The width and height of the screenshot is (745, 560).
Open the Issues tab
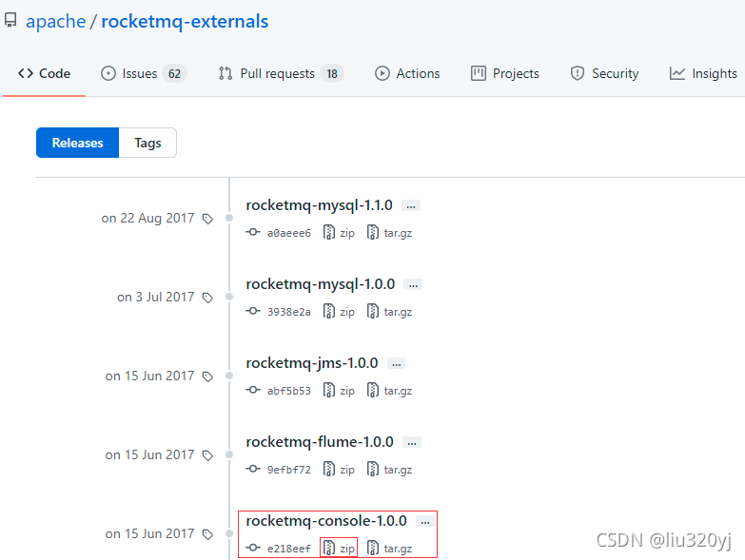[x=144, y=73]
